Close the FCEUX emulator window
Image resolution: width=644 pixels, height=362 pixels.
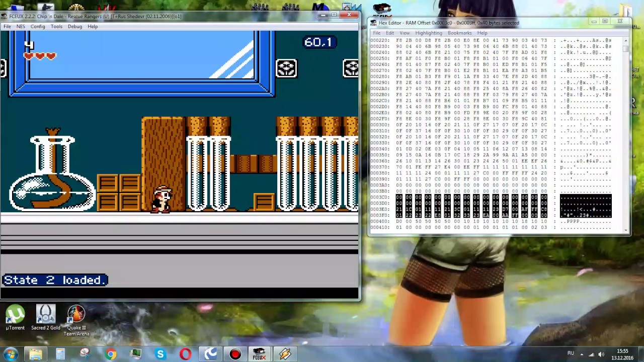coord(349,16)
